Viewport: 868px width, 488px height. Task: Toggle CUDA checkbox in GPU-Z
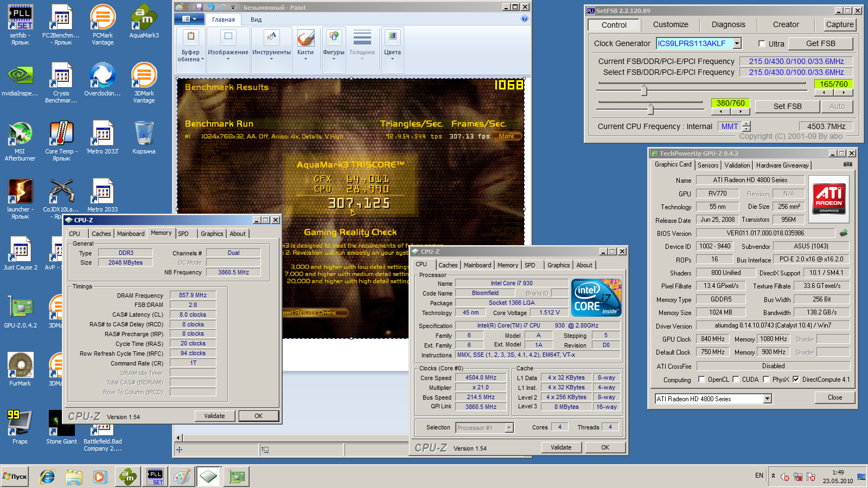pos(736,380)
